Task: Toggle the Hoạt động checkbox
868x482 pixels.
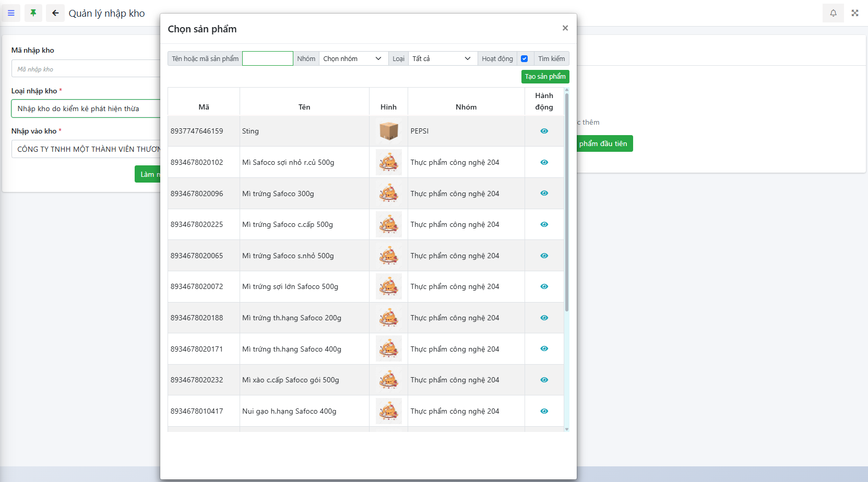Action: point(524,59)
